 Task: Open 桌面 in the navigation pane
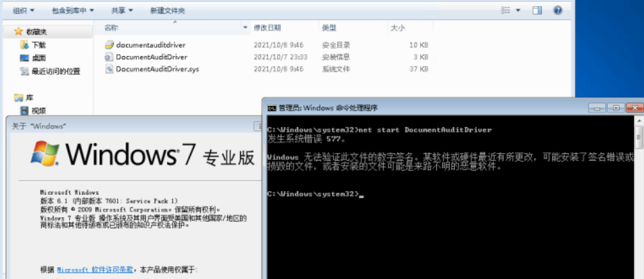tap(39, 58)
